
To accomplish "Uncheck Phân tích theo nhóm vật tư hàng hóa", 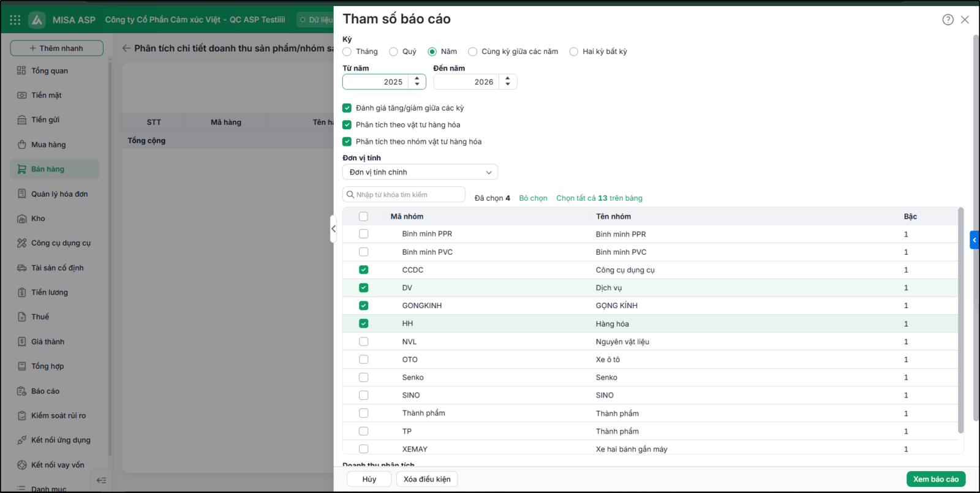I will (x=347, y=141).
